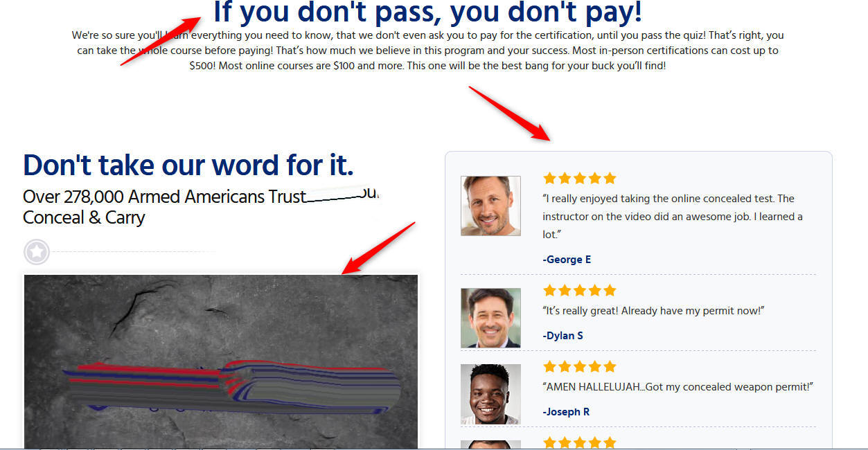Image resolution: width=868 pixels, height=450 pixels.
Task: Click the distorted flag logo in video
Action: 231,389
